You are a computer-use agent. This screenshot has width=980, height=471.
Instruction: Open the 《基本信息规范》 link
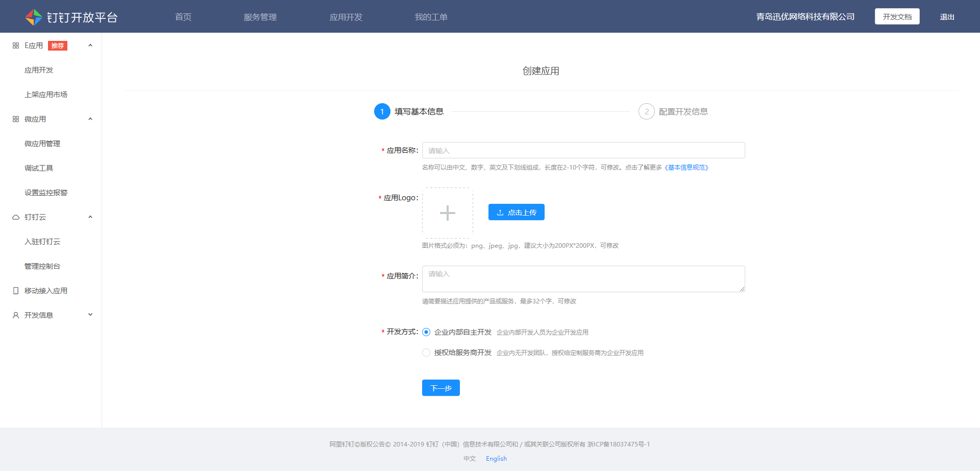[687, 167]
